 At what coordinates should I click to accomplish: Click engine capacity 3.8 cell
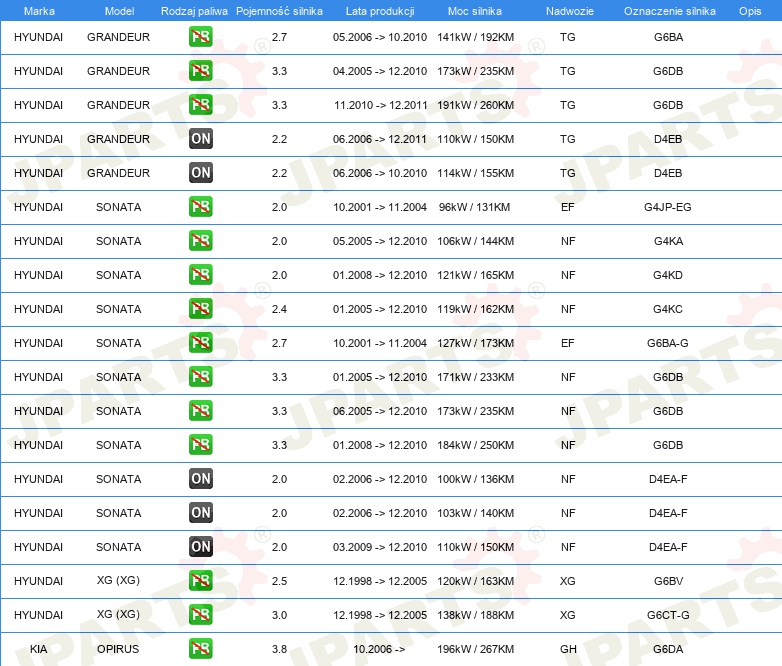pyautogui.click(x=279, y=649)
